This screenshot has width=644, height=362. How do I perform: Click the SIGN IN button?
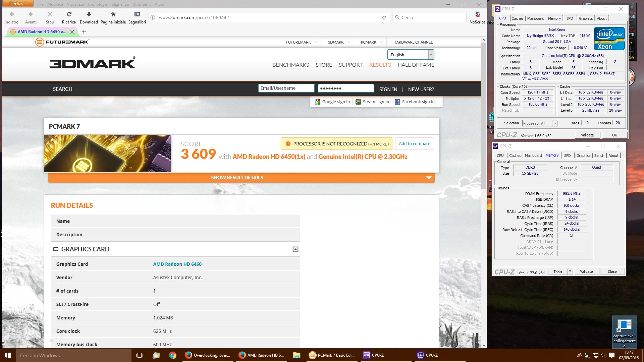pos(388,89)
